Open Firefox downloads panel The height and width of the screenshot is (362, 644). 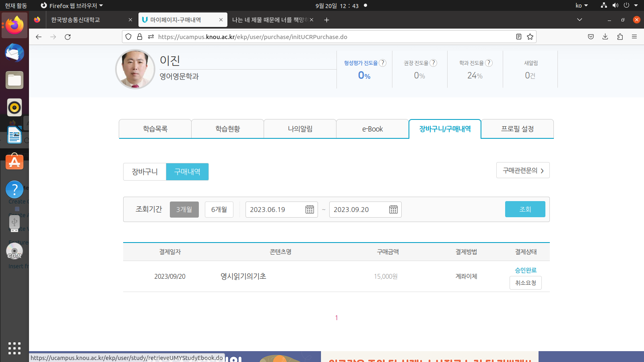(605, 37)
